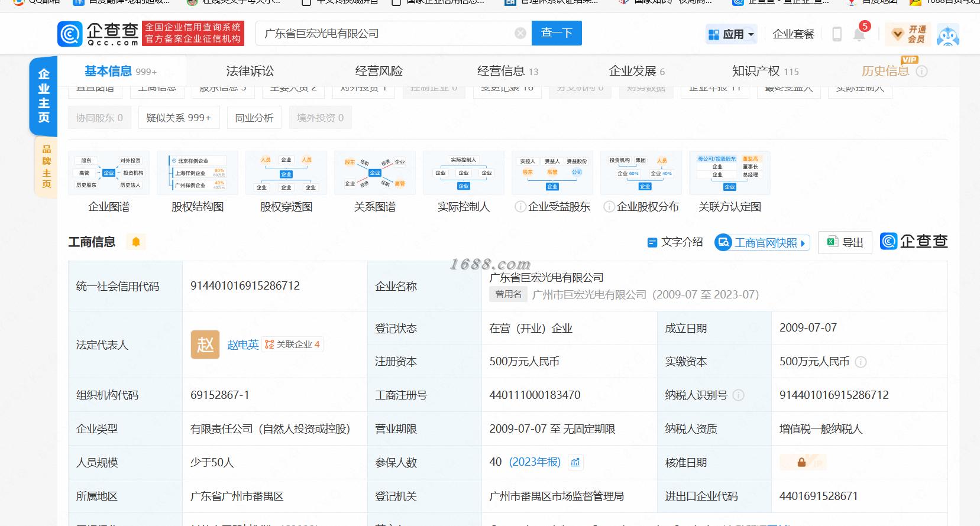Expand the 应用 dropdown menu
Screen dimensions: 980x526
[x=732, y=34]
